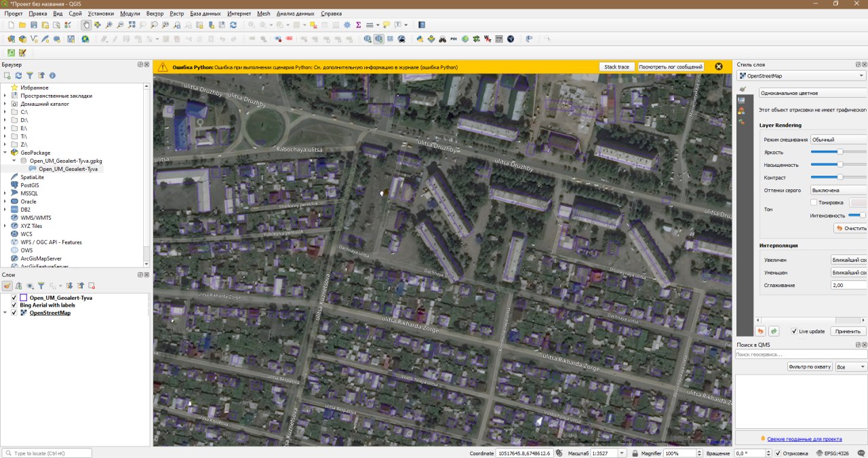Open the Растр menu
This screenshot has height=458, width=868.
(177, 14)
